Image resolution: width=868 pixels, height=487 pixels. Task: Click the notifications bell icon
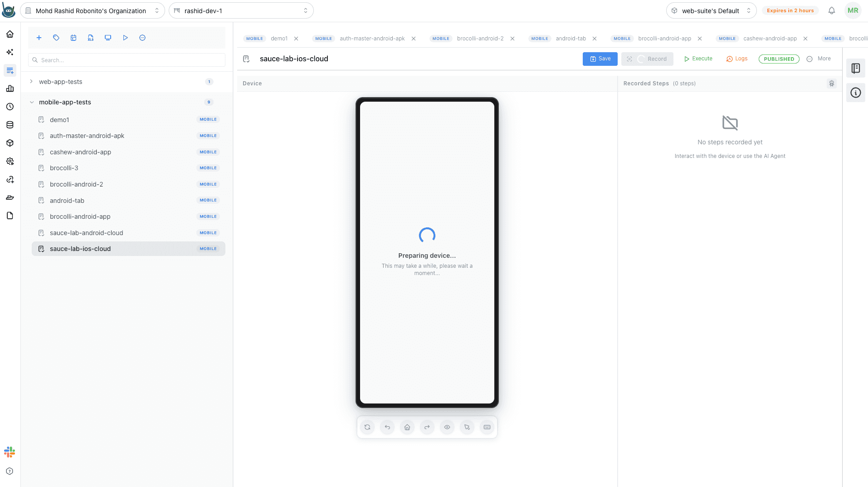[832, 11]
